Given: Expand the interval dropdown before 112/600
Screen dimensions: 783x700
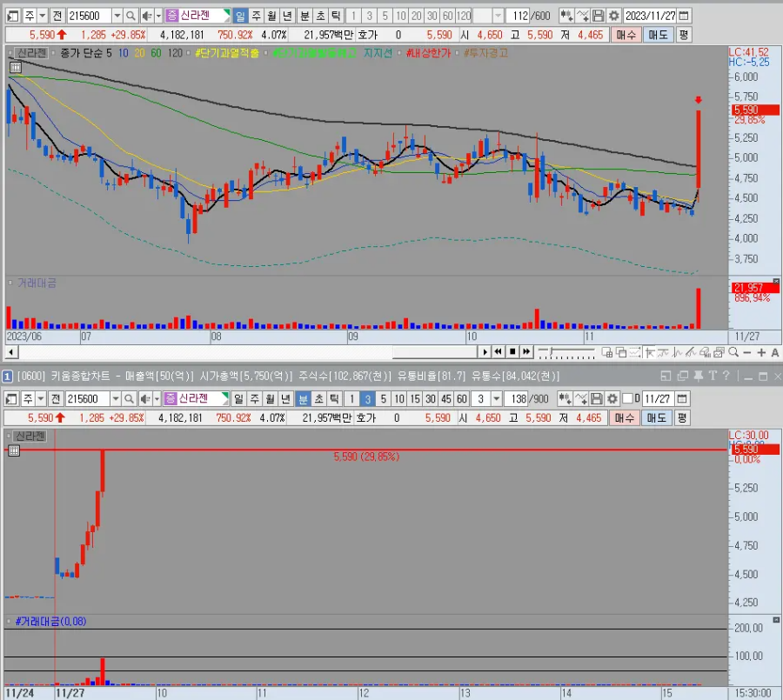Looking at the screenshot, I should point(498,16).
